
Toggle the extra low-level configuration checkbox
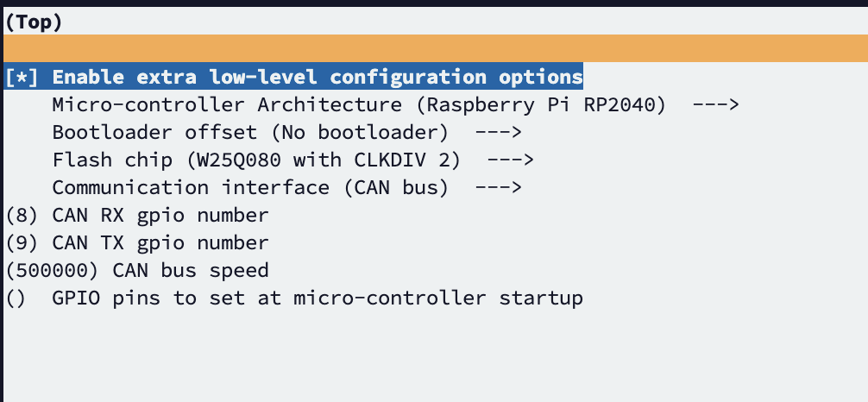pos(22,77)
